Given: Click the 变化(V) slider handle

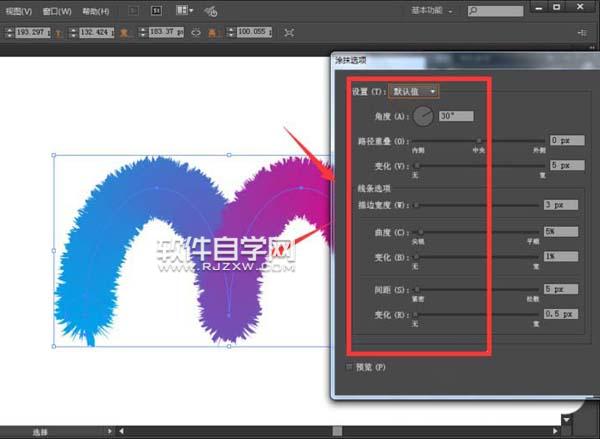Looking at the screenshot, I should click(x=417, y=165).
